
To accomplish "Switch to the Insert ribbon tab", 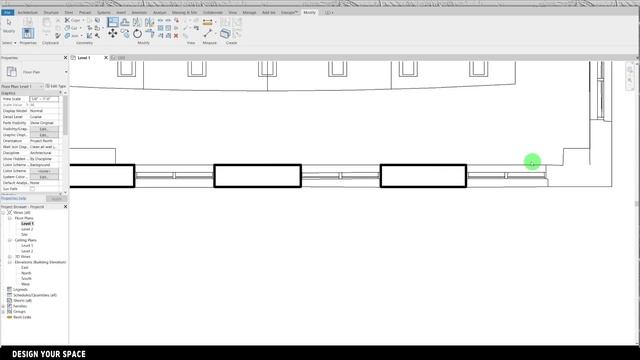I will click(x=121, y=13).
